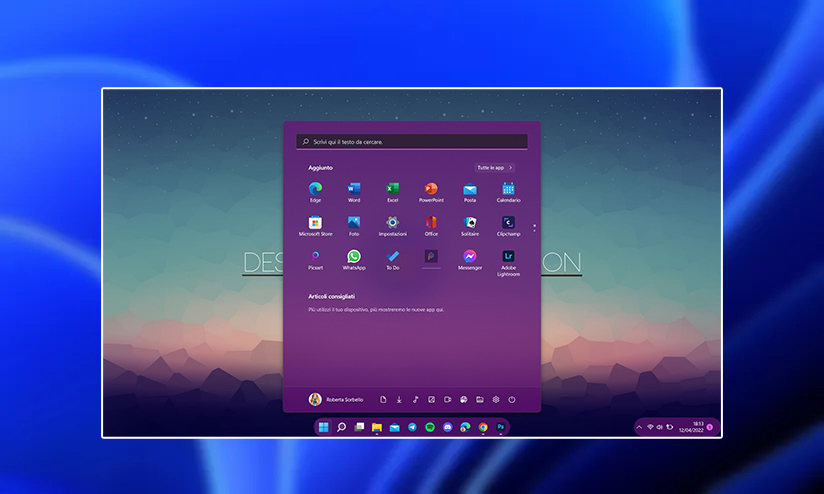
Task: Open the Posta mail app tile
Action: (x=470, y=192)
